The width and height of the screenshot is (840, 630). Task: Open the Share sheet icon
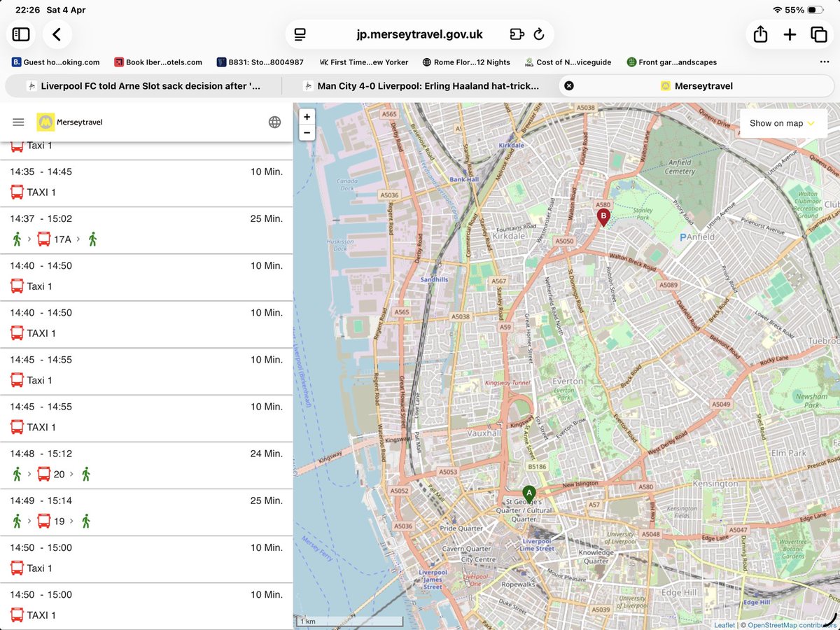(x=761, y=34)
